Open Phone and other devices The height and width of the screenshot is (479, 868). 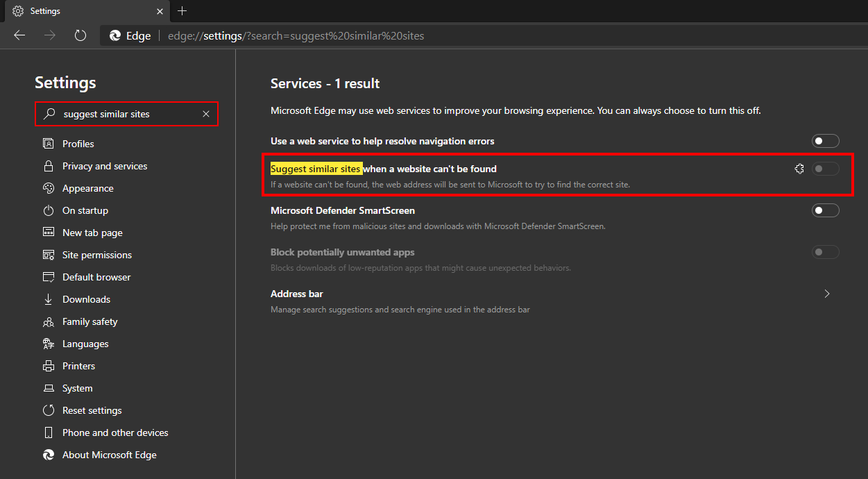[x=115, y=432]
